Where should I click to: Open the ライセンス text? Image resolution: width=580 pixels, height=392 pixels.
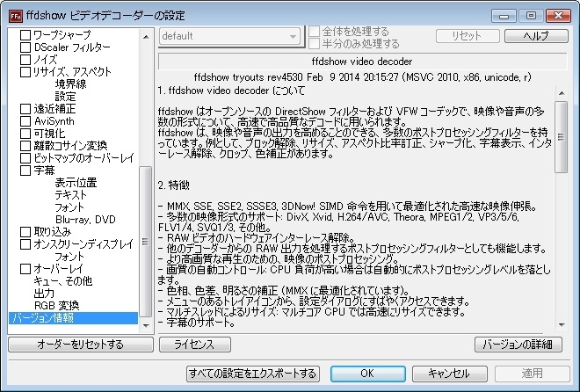pyautogui.click(x=195, y=345)
